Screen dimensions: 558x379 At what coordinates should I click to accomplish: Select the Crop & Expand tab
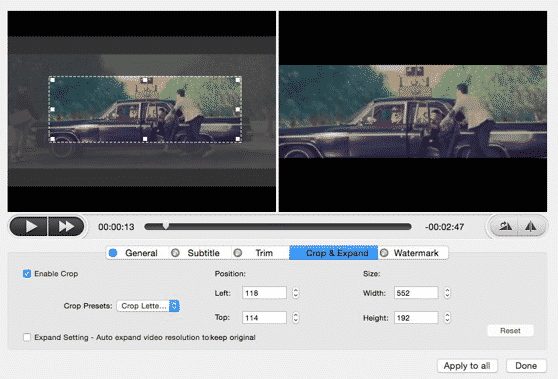333,253
